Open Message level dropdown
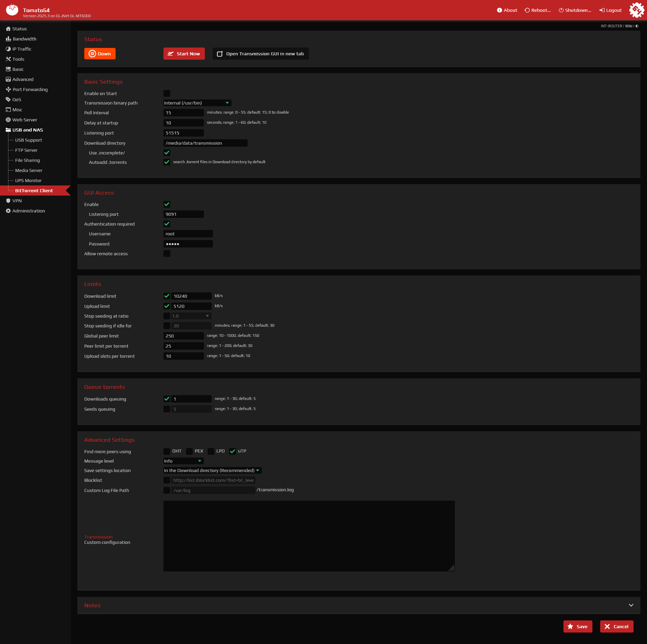This screenshot has height=644, width=647. (x=183, y=461)
